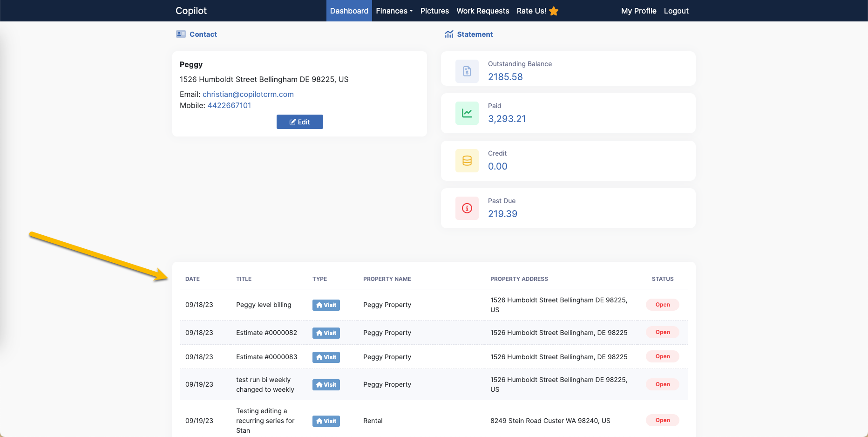The width and height of the screenshot is (868, 437).
Task: Click Visit badge for Testing editing row
Action: pyautogui.click(x=326, y=421)
